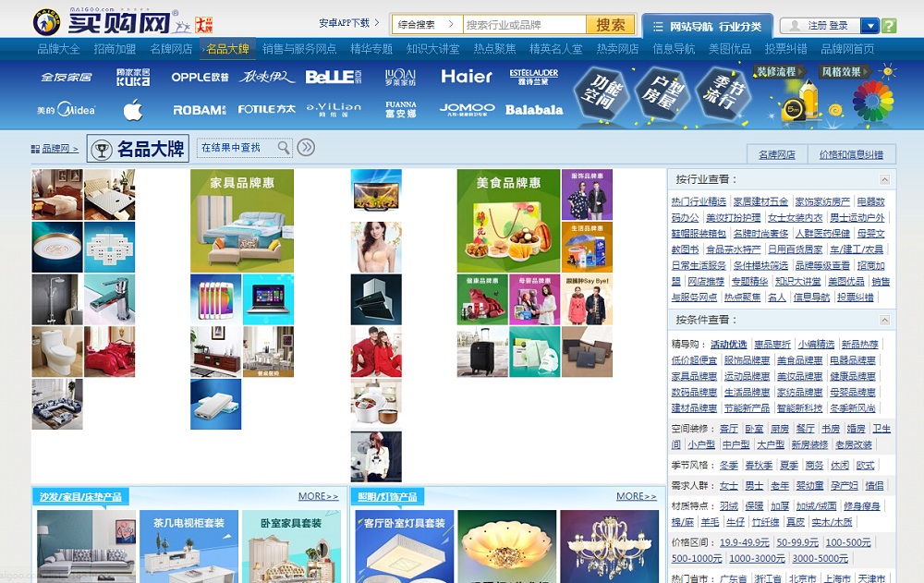Open the KUKA brand logo

(133, 78)
